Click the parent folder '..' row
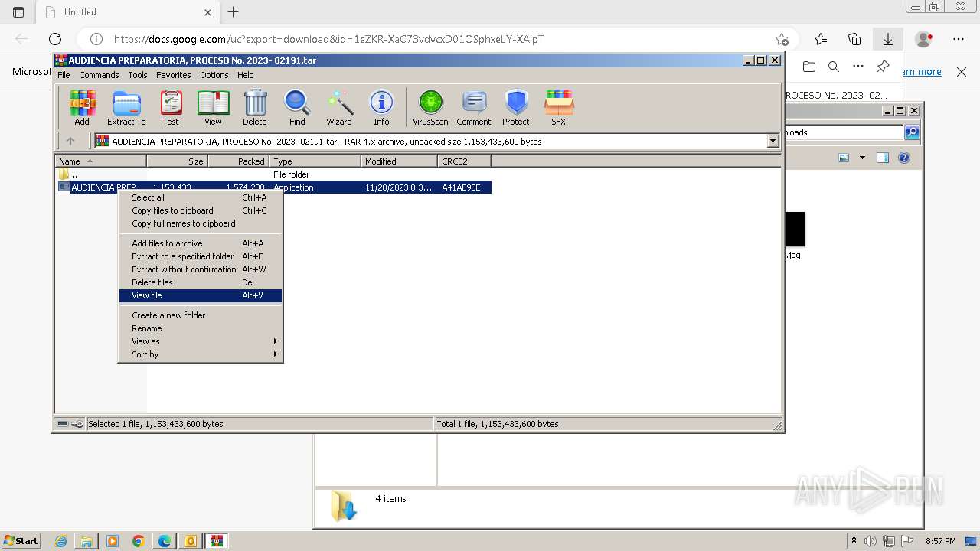Image resolution: width=980 pixels, height=551 pixels. tap(274, 174)
